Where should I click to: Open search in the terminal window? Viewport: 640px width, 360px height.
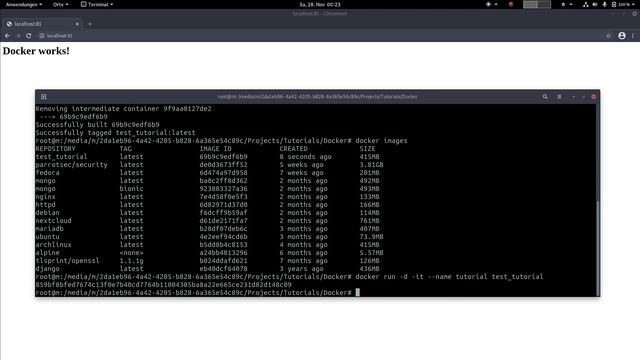click(x=545, y=97)
